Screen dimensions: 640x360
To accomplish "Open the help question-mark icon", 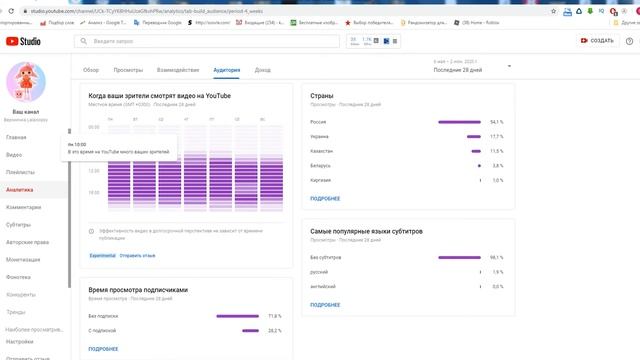I will [629, 41].
